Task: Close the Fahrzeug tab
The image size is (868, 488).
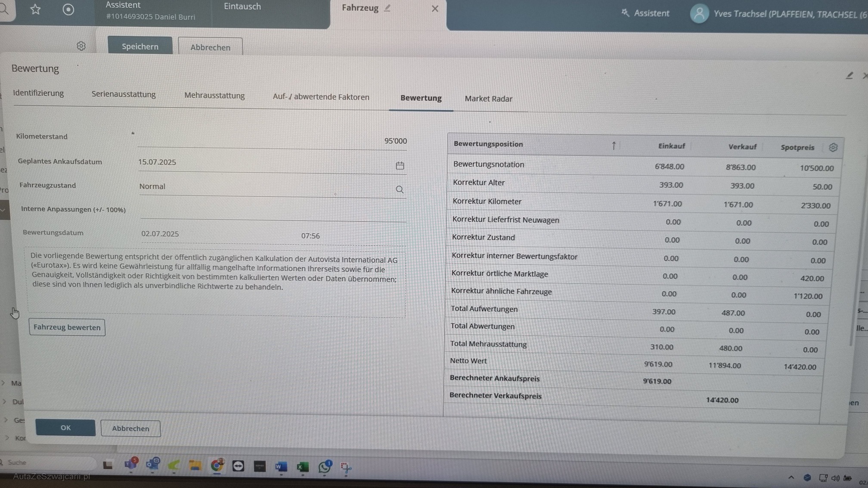Action: (435, 9)
